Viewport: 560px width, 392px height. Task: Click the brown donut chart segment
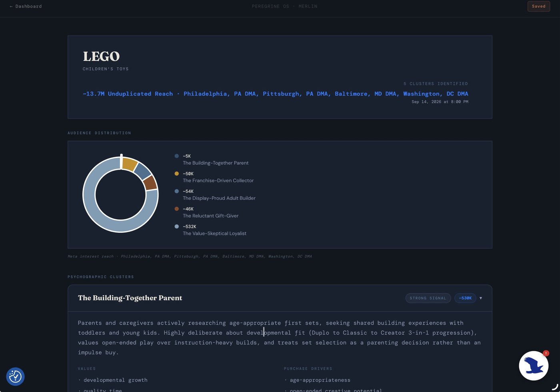(150, 183)
